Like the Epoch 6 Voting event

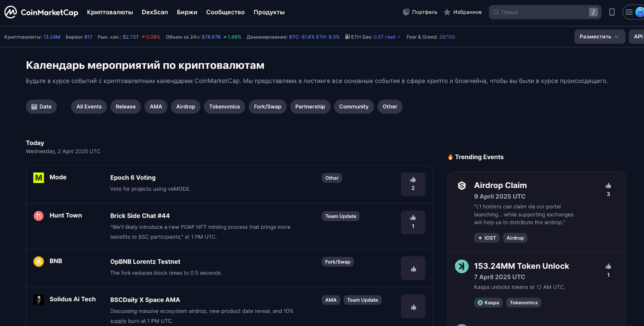[x=413, y=184]
